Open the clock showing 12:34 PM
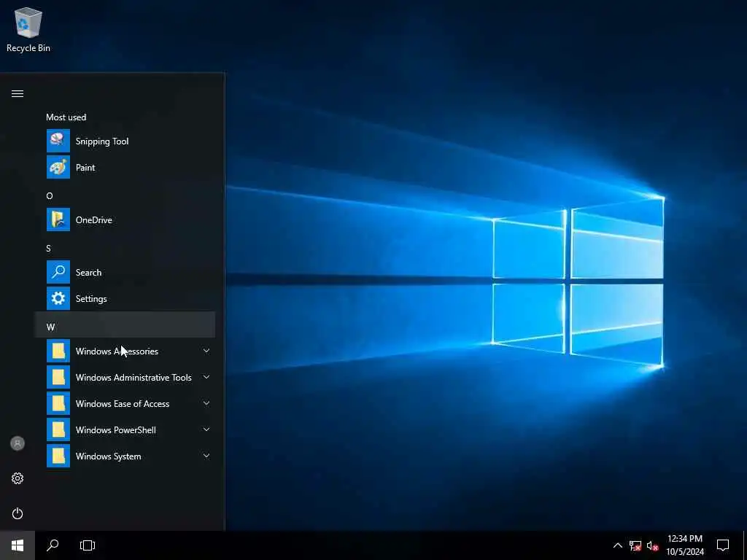Viewport: 747px width, 560px height. [684, 545]
